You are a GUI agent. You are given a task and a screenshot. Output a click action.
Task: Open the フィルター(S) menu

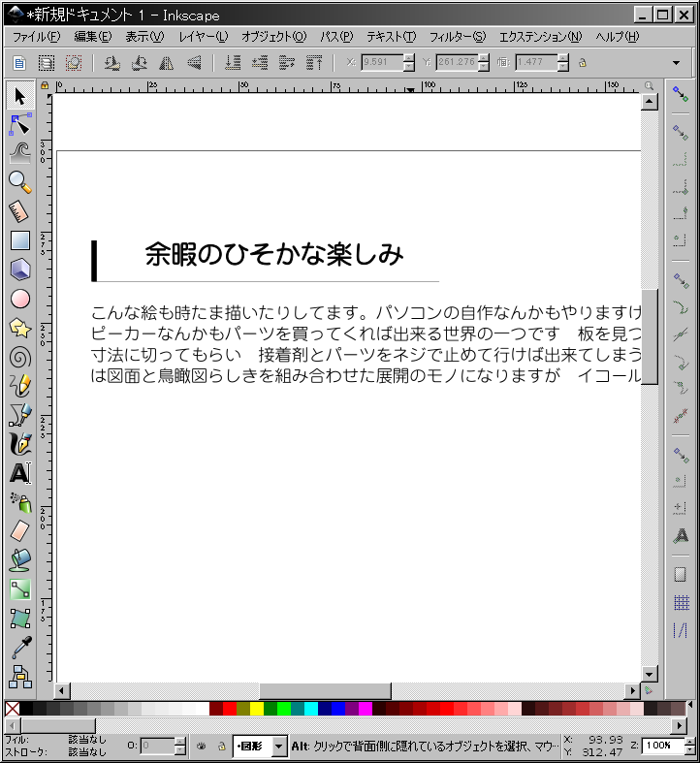pyautogui.click(x=457, y=37)
